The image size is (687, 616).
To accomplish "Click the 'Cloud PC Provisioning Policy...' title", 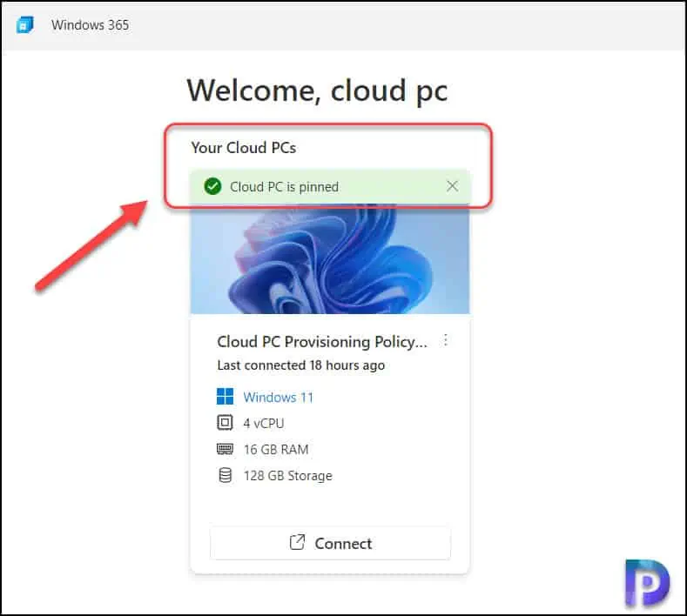I will pos(322,342).
